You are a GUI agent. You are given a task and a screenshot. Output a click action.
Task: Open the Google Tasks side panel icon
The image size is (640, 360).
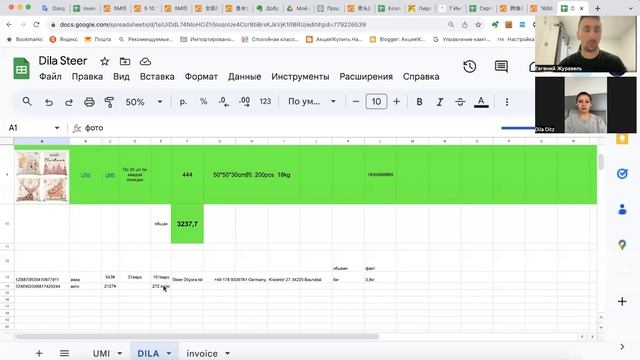click(x=622, y=174)
